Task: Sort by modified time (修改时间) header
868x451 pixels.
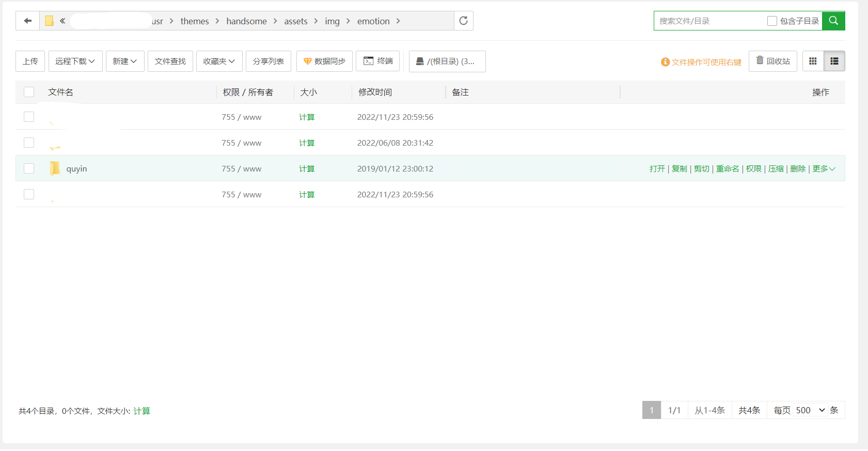Action: [375, 92]
